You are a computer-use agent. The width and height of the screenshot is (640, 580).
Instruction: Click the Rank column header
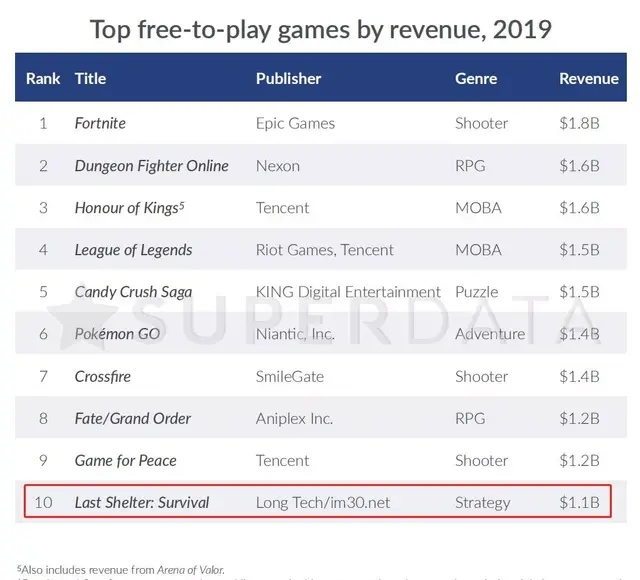[43, 78]
